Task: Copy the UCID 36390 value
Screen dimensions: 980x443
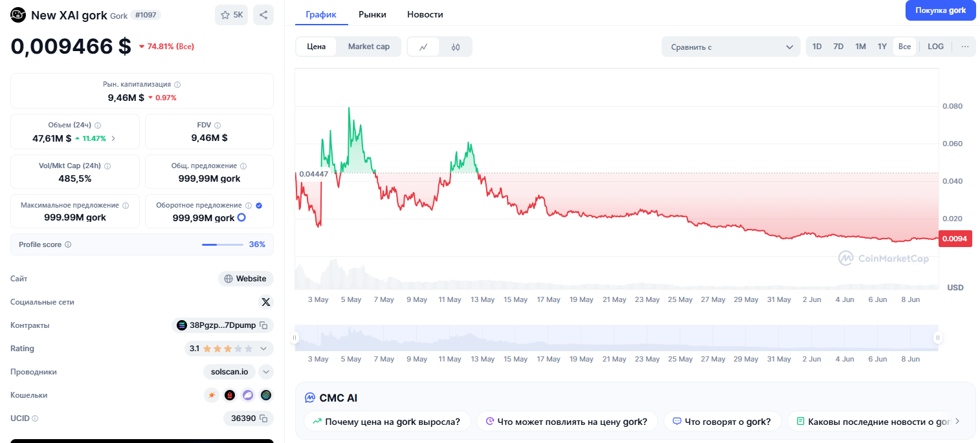Action: pyautogui.click(x=263, y=418)
